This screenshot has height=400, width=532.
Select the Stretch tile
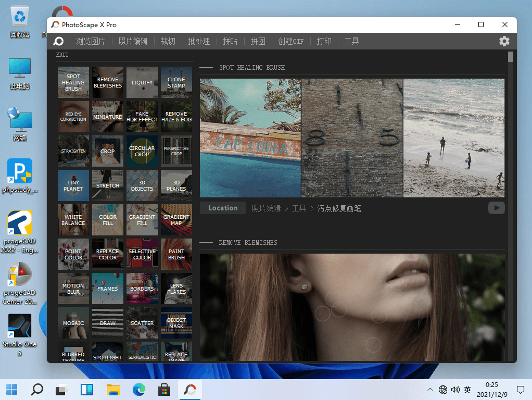point(108,185)
